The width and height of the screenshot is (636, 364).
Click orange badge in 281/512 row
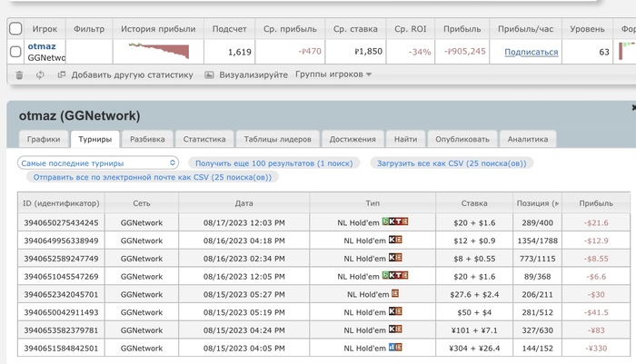pos(398,311)
